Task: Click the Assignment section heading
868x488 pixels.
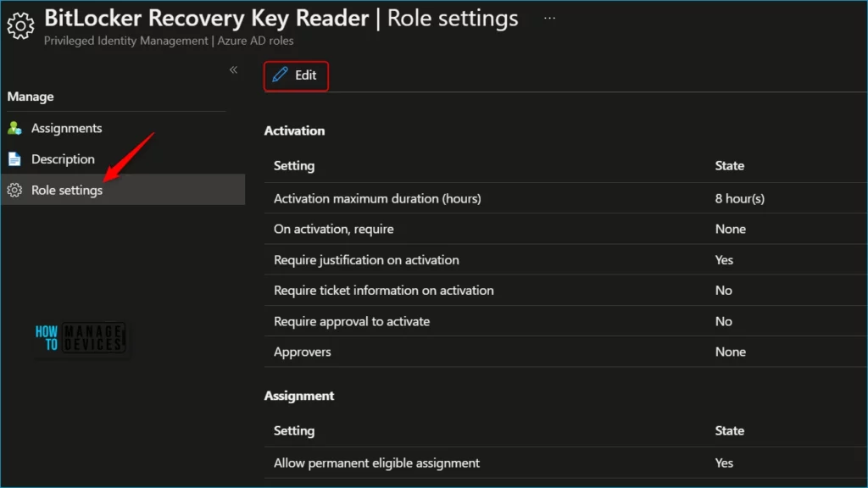Action: 299,396
